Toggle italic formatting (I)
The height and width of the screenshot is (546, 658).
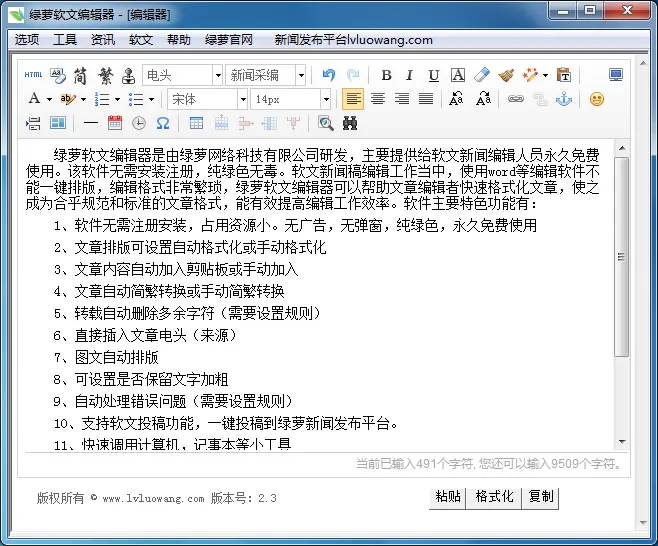409,76
